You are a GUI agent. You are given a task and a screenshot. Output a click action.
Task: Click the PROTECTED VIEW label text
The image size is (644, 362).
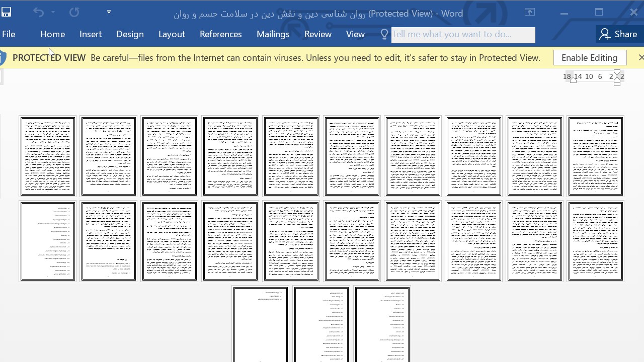49,58
